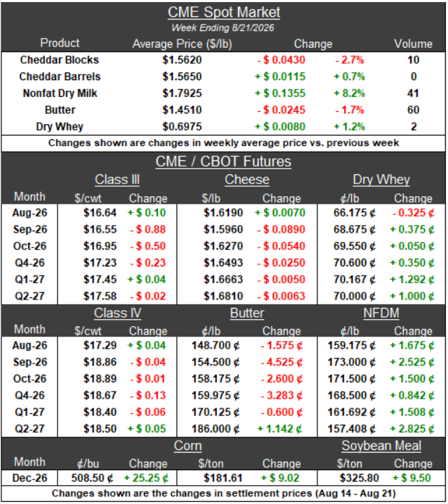
Task: Select the Class IV heading
Action: [x=117, y=313]
